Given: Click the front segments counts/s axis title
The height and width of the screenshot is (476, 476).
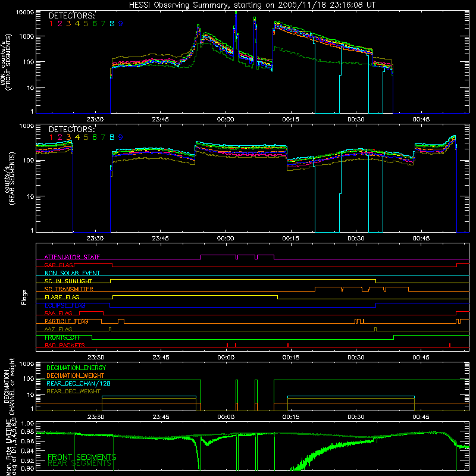Looking at the screenshot, I should click(x=5, y=62).
